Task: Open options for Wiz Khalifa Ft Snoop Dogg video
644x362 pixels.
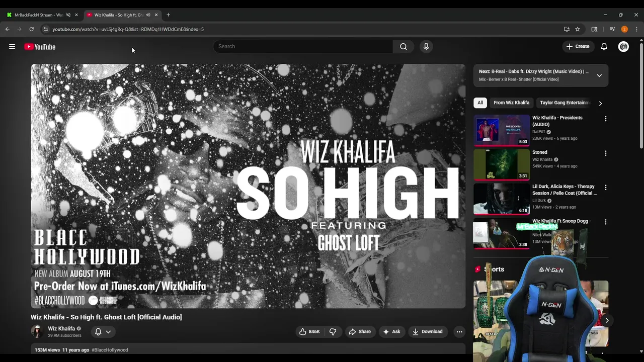Action: [605, 222]
